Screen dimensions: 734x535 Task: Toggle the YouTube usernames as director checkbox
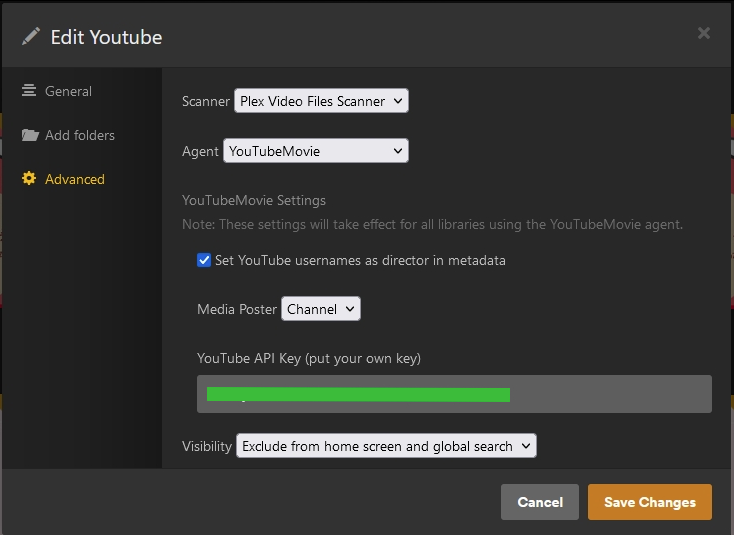[x=204, y=260]
